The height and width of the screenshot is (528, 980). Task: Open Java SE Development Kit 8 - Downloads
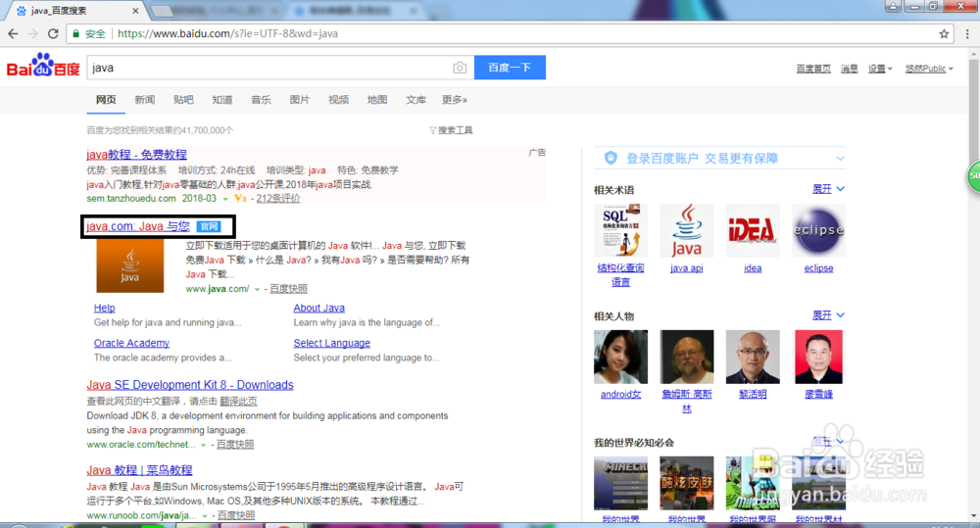pyautogui.click(x=190, y=385)
